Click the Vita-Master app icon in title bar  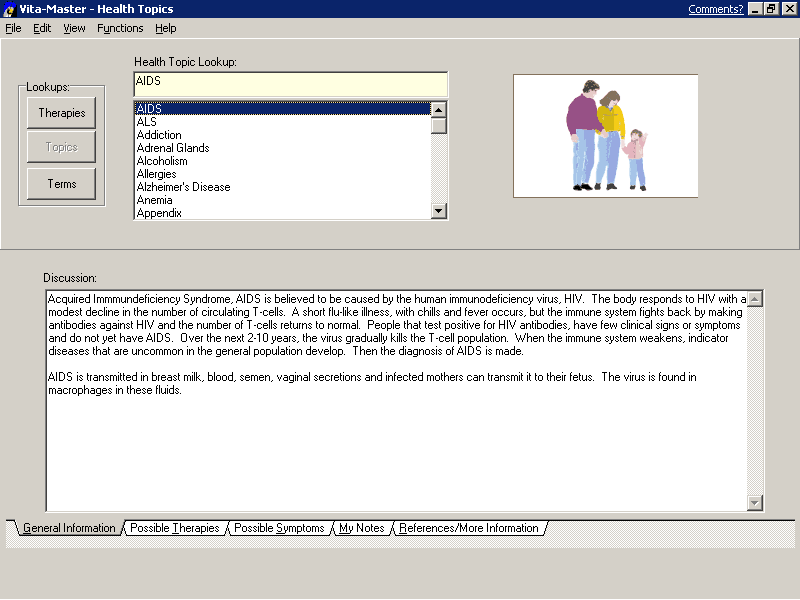tap(9, 9)
